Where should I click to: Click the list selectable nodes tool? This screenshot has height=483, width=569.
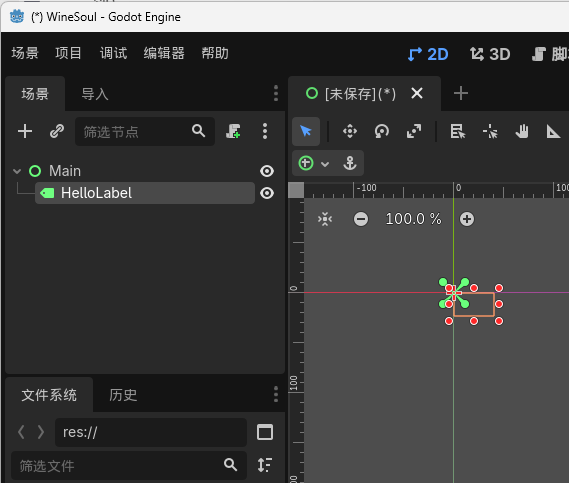(x=458, y=131)
